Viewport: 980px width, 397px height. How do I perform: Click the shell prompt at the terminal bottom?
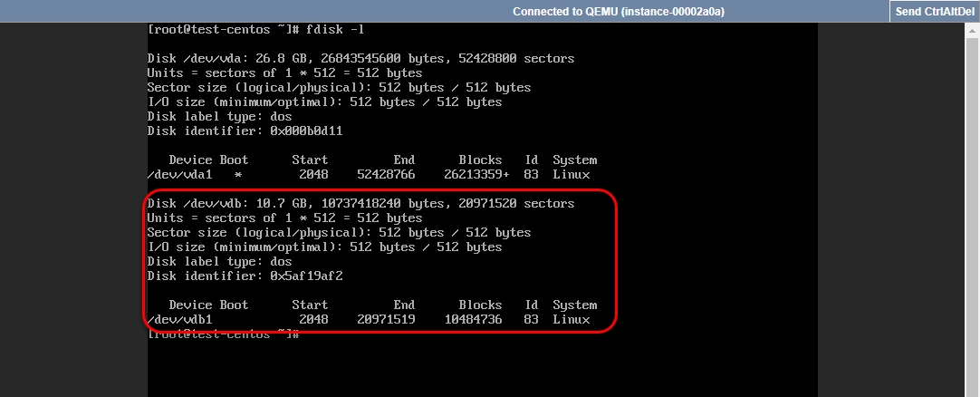[x=224, y=334]
